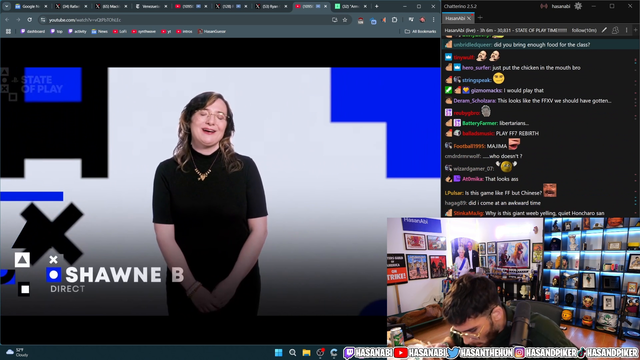
Task: View site information icon in address bar
Action: [43, 20]
